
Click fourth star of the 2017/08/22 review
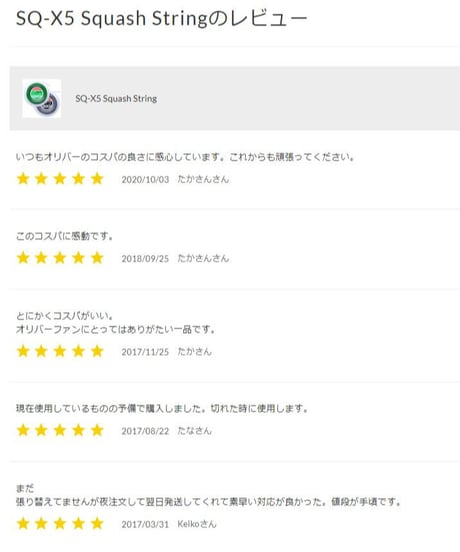pos(78,430)
